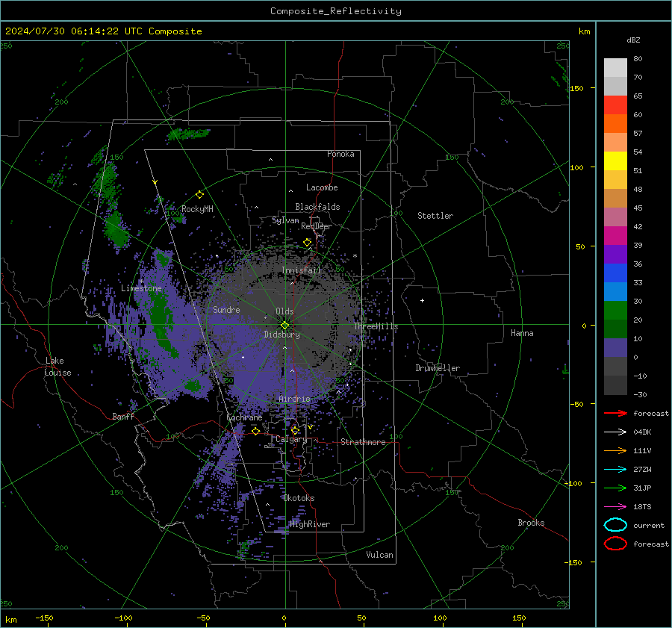Viewport: 672px width, 628px height.
Task: Click the HighRiver town label
Action: pos(310,524)
